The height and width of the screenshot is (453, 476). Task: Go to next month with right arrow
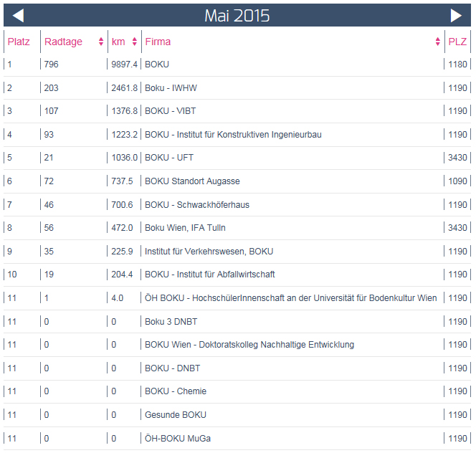coord(456,16)
